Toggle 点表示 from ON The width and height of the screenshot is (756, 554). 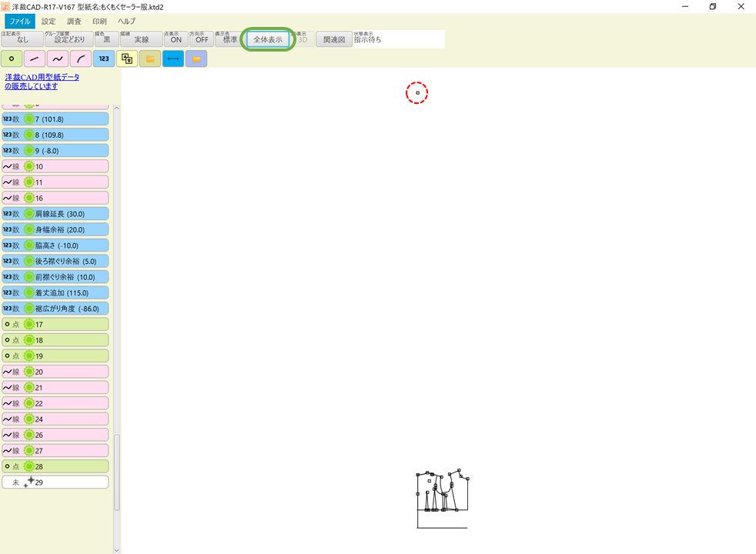click(x=176, y=38)
